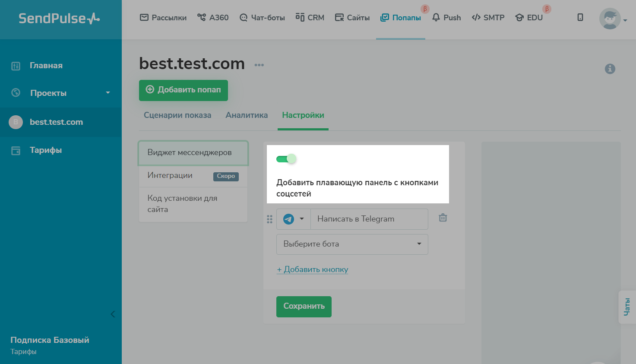The height and width of the screenshot is (364, 636).
Task: Switch to Аналитика tab
Action: tap(247, 115)
